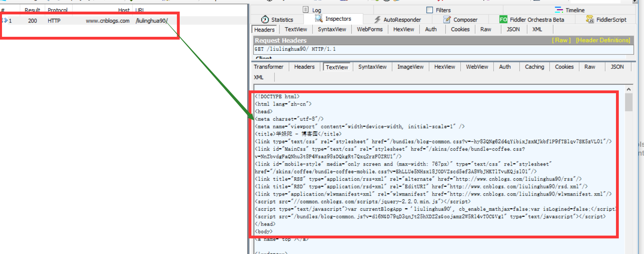Click the Inspectors magnifier icon
644x254 pixels.
tap(319, 18)
